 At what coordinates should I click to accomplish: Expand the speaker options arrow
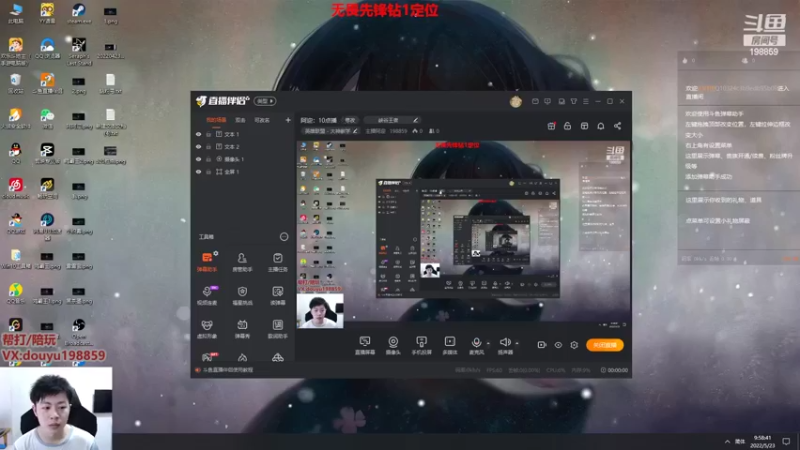click(x=517, y=343)
